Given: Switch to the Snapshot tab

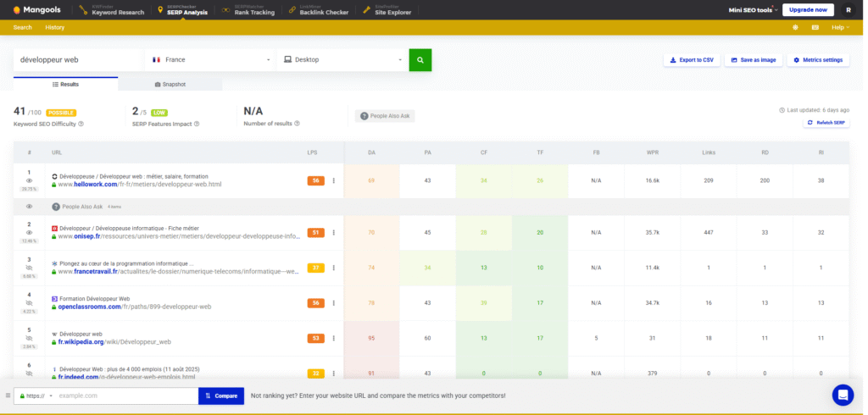Looking at the screenshot, I should [x=170, y=84].
